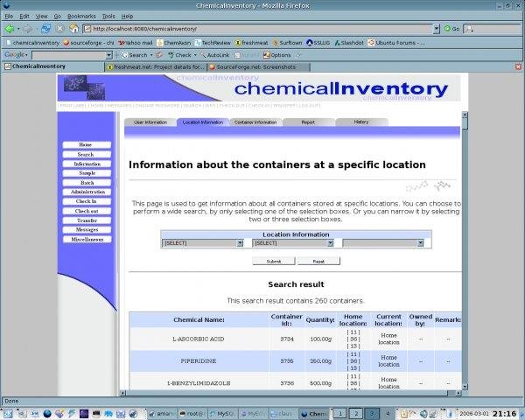Open the freshmeat bookmark
Image resolution: width=525 pixels, height=420 pixels.
click(251, 43)
